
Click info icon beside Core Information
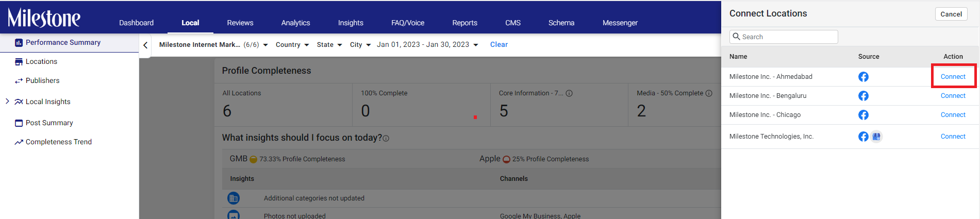pos(569,93)
